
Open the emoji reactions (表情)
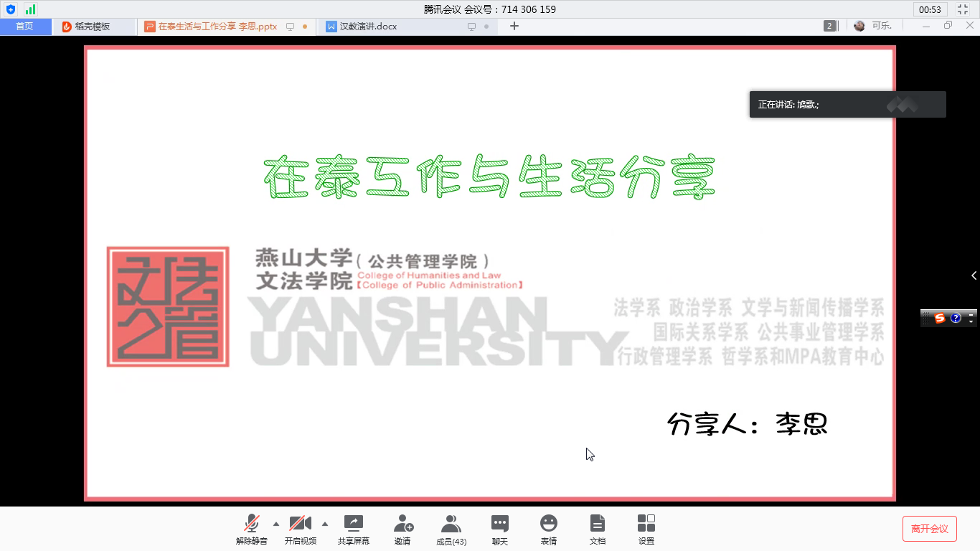point(549,529)
